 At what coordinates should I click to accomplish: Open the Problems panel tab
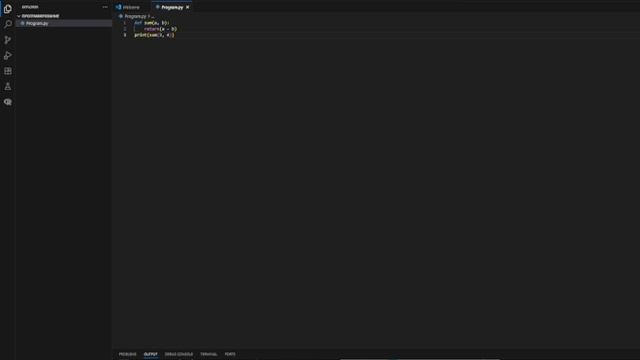tap(127, 354)
